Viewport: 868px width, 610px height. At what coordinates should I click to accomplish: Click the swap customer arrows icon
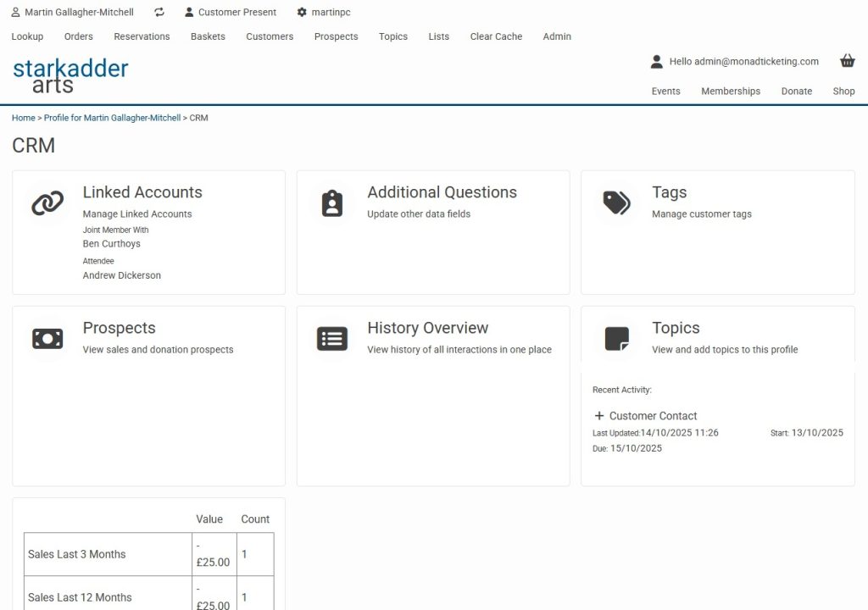(x=159, y=13)
